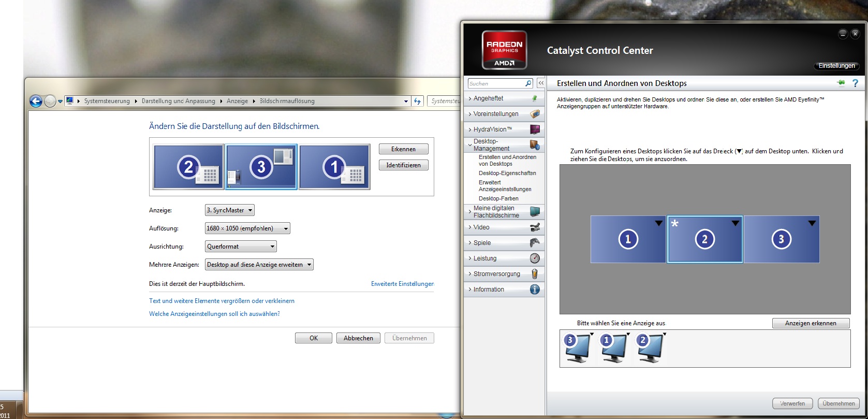Screen dimensions: 868x419
Task: Open recent pages dropdown next to Forward
Action: [60, 102]
